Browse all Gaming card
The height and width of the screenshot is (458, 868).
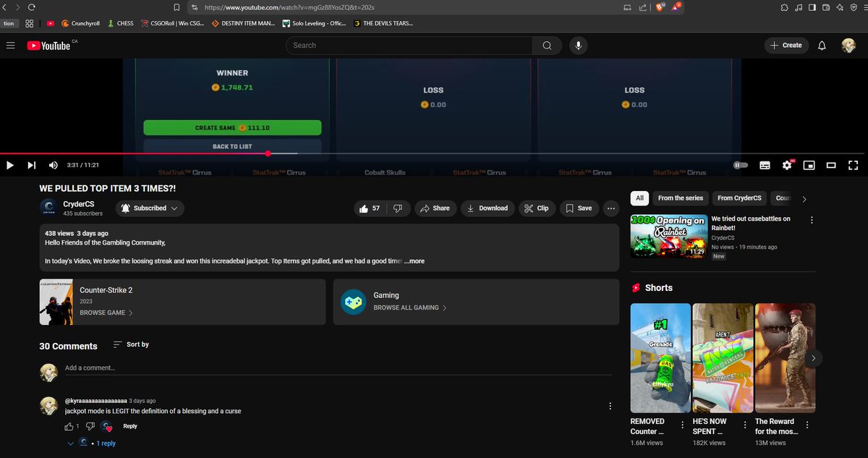pyautogui.click(x=476, y=302)
